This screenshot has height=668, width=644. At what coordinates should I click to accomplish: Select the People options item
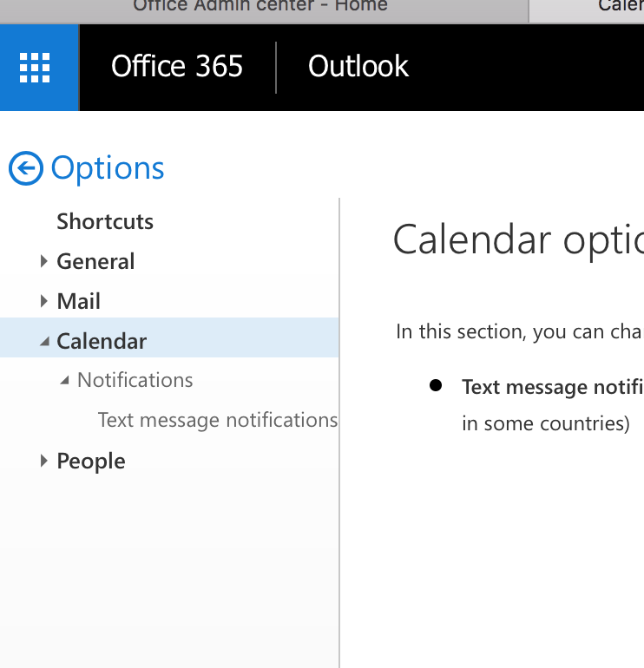click(x=91, y=461)
